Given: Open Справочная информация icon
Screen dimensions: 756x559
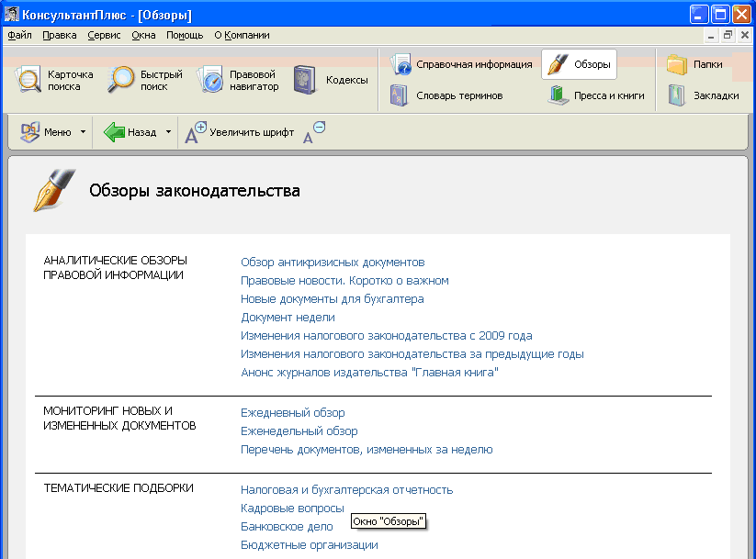Looking at the screenshot, I should 401,64.
